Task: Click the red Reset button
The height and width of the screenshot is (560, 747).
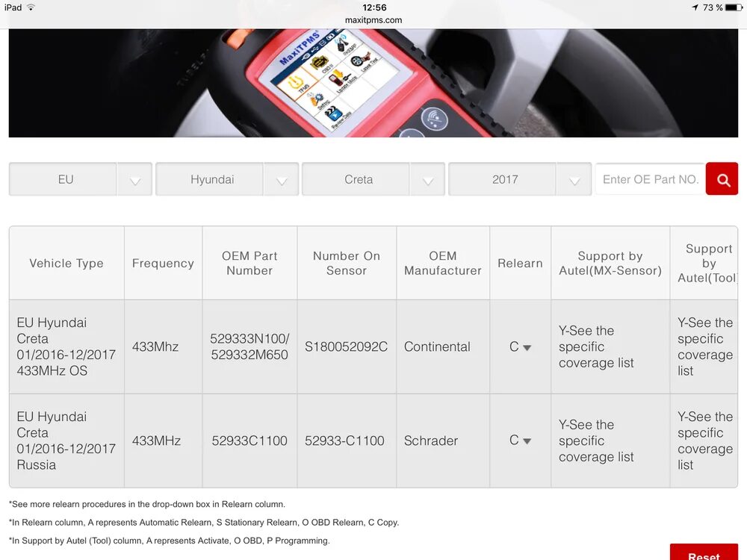Action: (x=704, y=553)
